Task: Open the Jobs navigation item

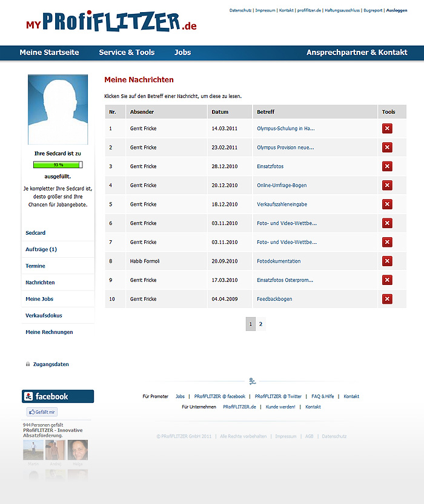Action: pyautogui.click(x=183, y=53)
